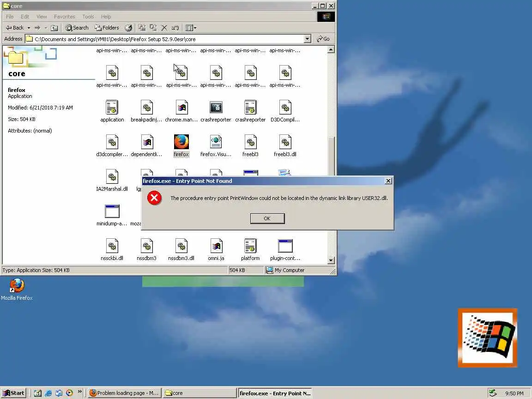
Task: Switch to the core folder taskbar button
Action: [x=199, y=393]
